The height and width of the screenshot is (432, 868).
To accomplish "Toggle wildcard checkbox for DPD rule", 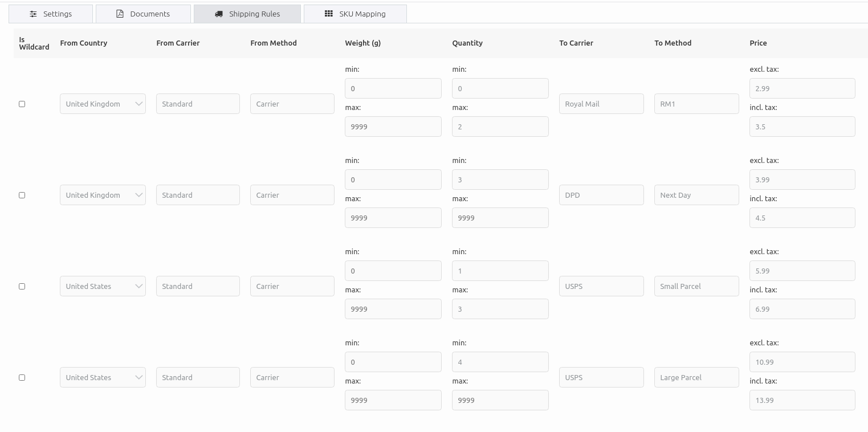I will [x=22, y=195].
